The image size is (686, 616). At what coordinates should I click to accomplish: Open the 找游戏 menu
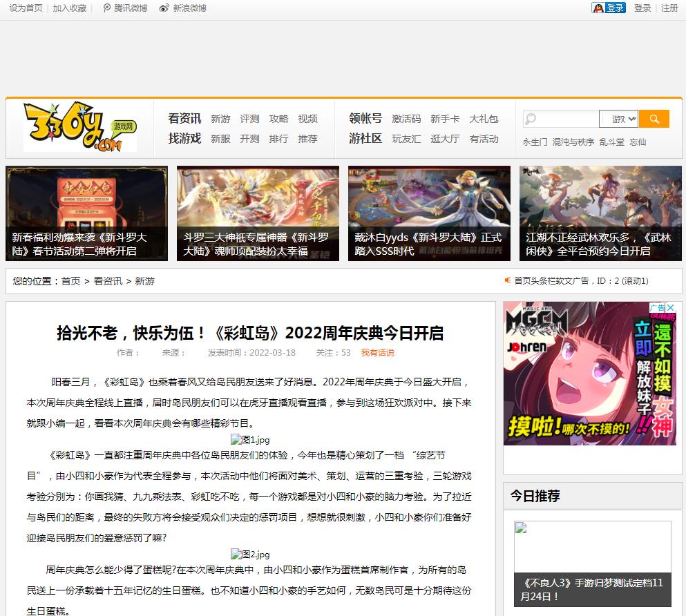pyautogui.click(x=184, y=139)
